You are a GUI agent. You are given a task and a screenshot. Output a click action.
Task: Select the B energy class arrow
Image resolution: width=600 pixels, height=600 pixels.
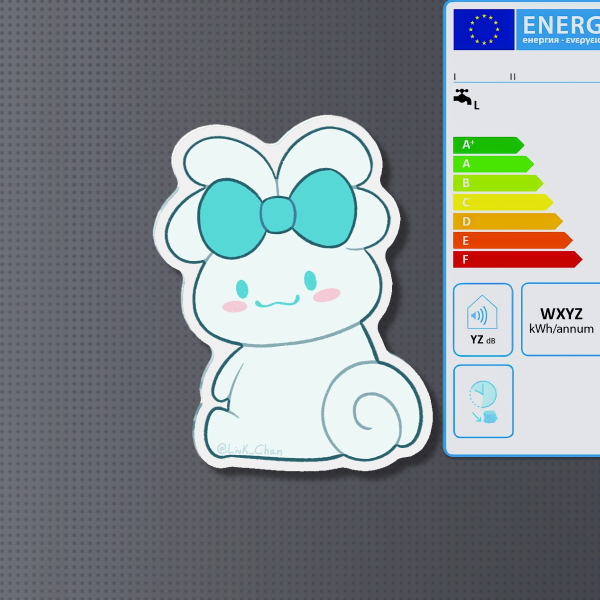[x=498, y=183]
